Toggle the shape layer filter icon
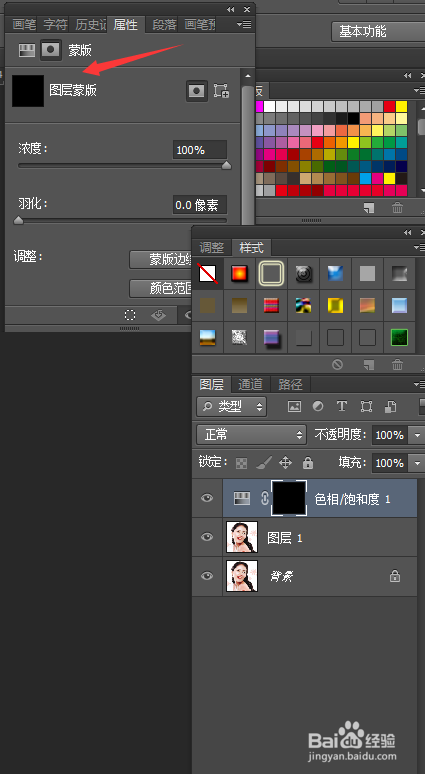425x774 pixels. click(x=366, y=407)
